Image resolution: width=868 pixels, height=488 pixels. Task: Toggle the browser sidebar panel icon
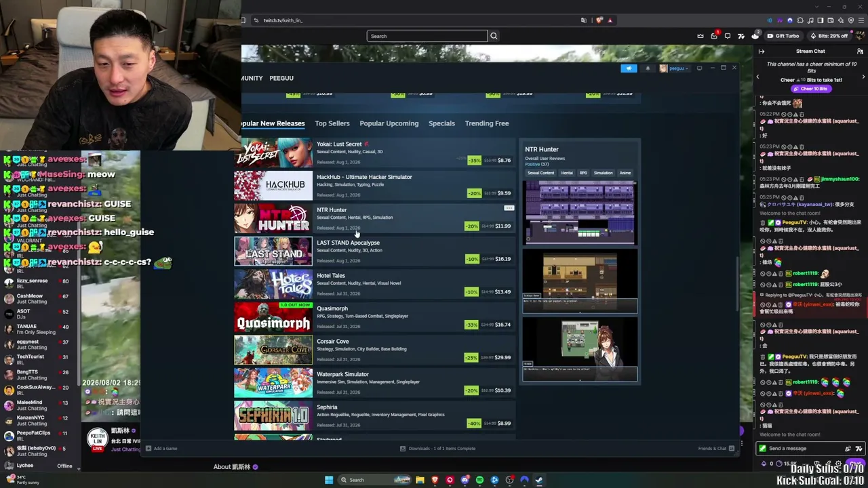click(x=821, y=20)
